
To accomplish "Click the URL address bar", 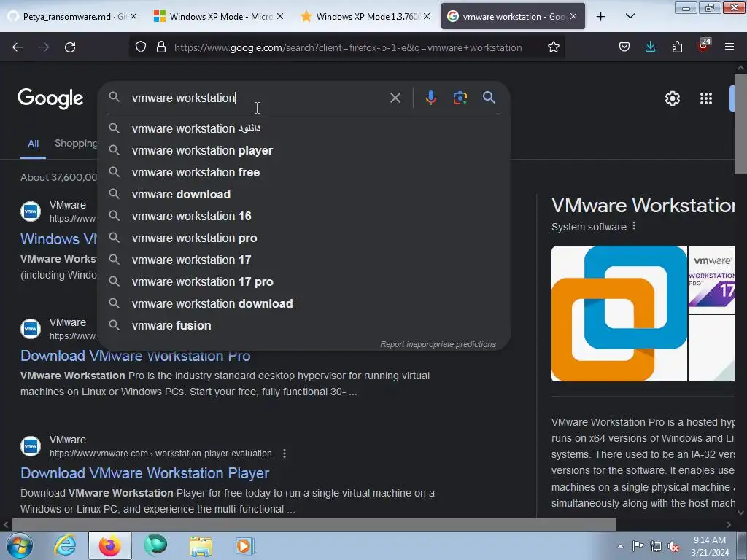I will pos(348,47).
